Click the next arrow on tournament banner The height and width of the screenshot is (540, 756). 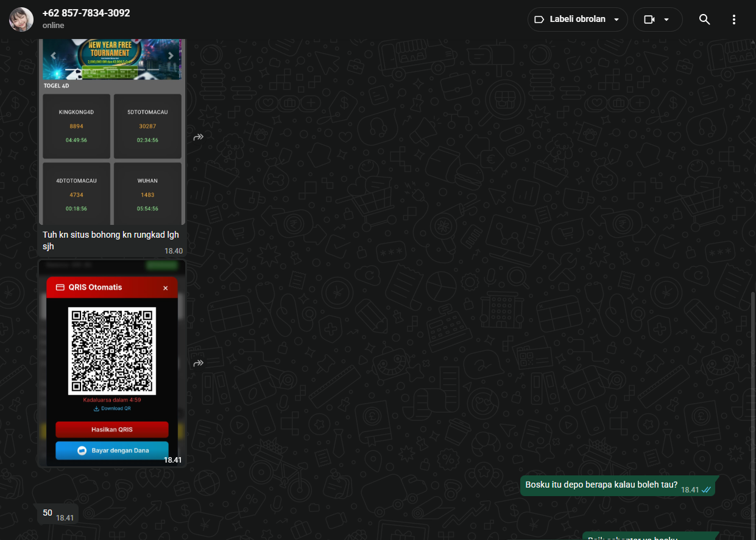coord(171,55)
